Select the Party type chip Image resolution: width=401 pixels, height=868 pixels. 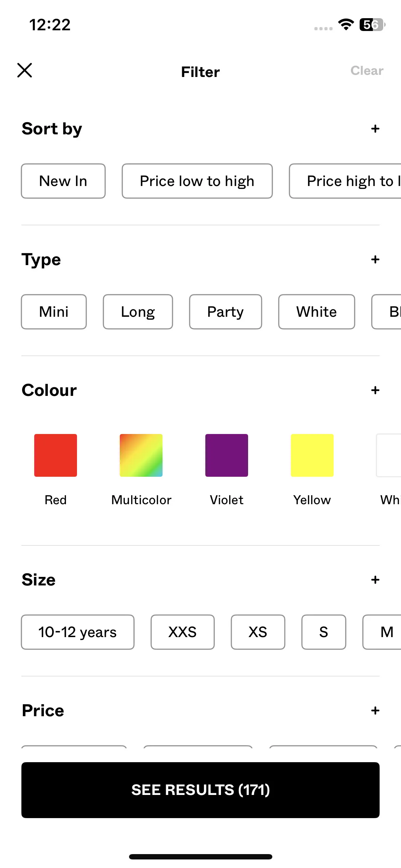point(226,312)
